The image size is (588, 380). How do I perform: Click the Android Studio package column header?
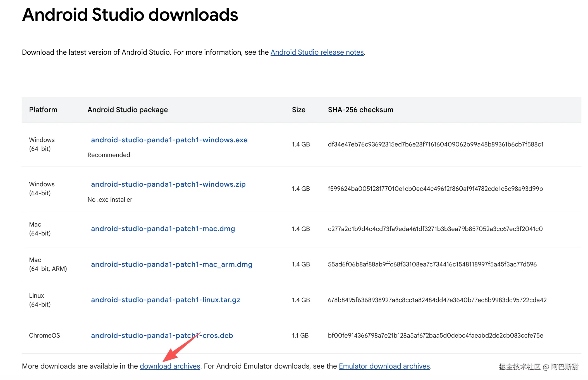[x=128, y=110]
